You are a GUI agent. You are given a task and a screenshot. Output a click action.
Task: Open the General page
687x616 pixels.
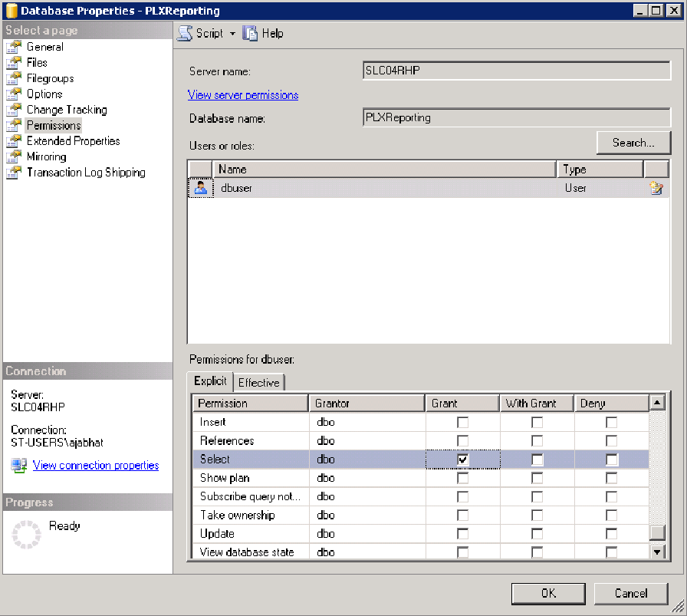45,47
